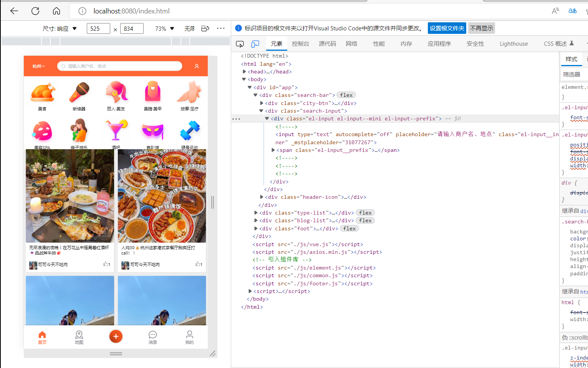Screen dimensions: 588x368
Task: Open the 港式茶餐厅 food platter photo
Action: click(162, 196)
